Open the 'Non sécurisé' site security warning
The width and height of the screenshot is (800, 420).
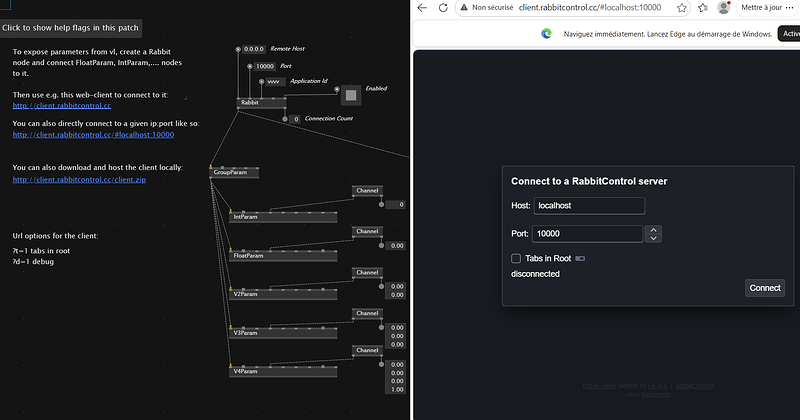pos(487,8)
